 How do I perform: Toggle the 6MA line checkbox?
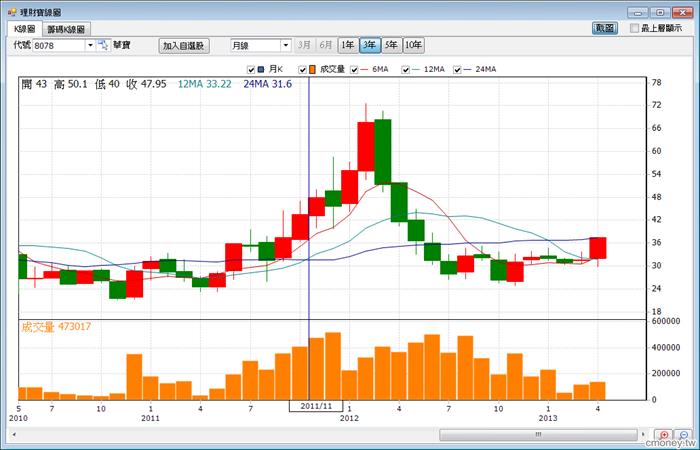(354, 70)
